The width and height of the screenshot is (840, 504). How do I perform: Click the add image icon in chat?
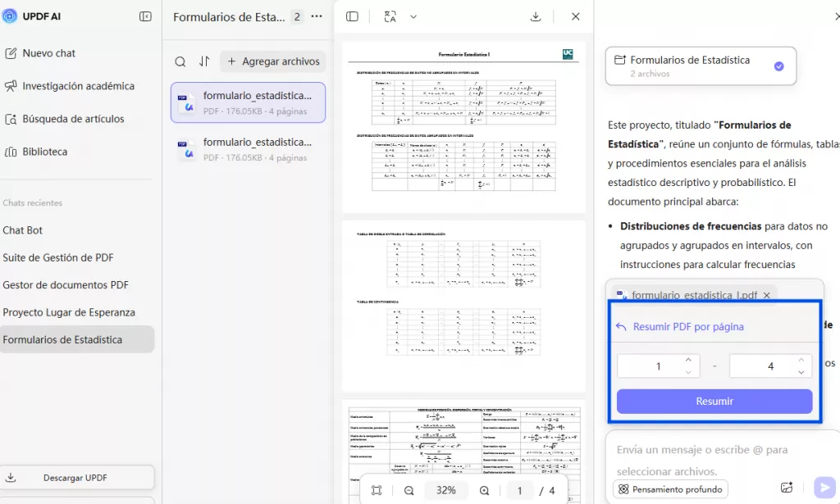(x=787, y=488)
